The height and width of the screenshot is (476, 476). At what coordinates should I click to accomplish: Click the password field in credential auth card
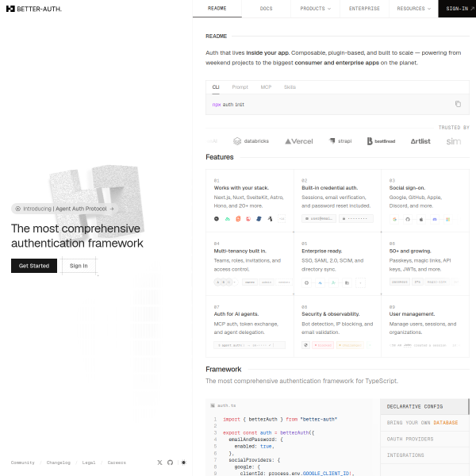pyautogui.click(x=355, y=219)
